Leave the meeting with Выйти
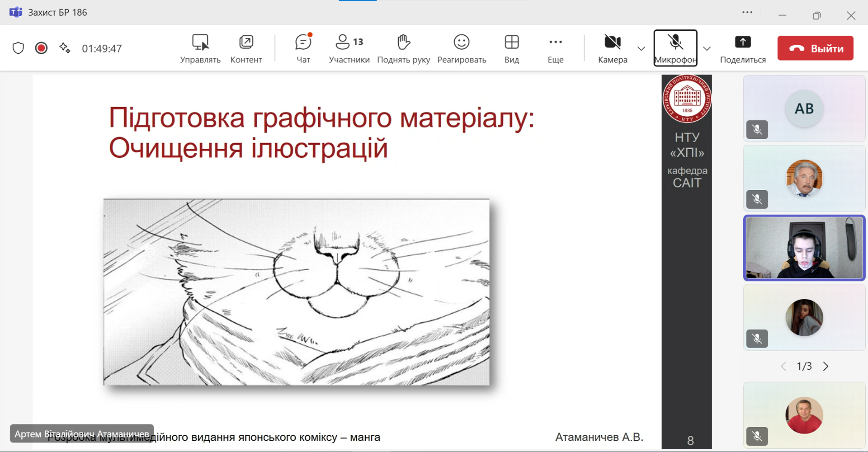Viewport: 868px width, 452px height. pos(815,48)
